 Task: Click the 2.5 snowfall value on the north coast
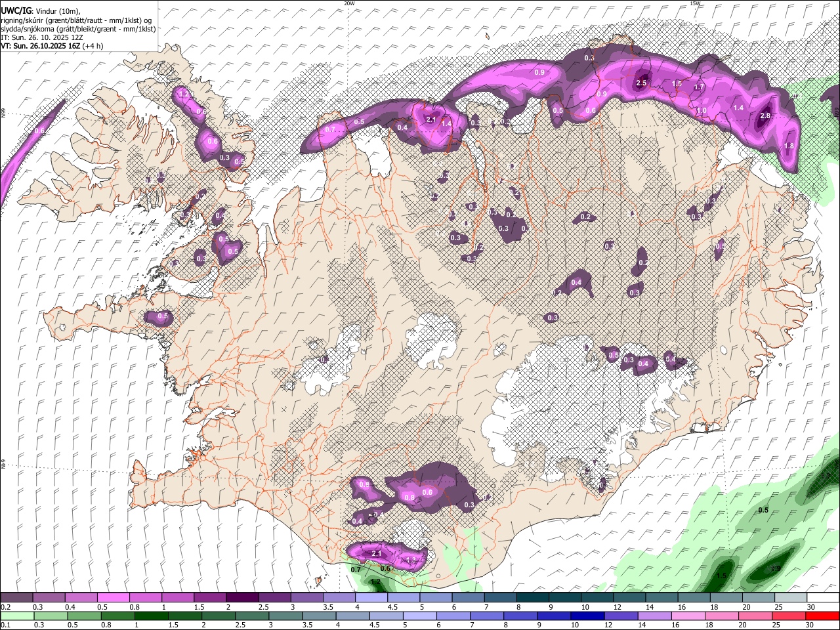click(641, 83)
